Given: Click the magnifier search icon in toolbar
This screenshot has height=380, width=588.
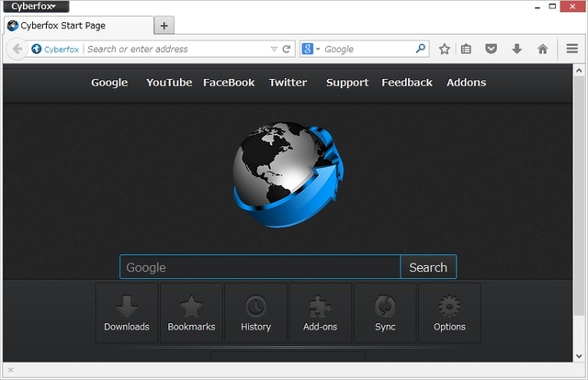Looking at the screenshot, I should point(421,49).
